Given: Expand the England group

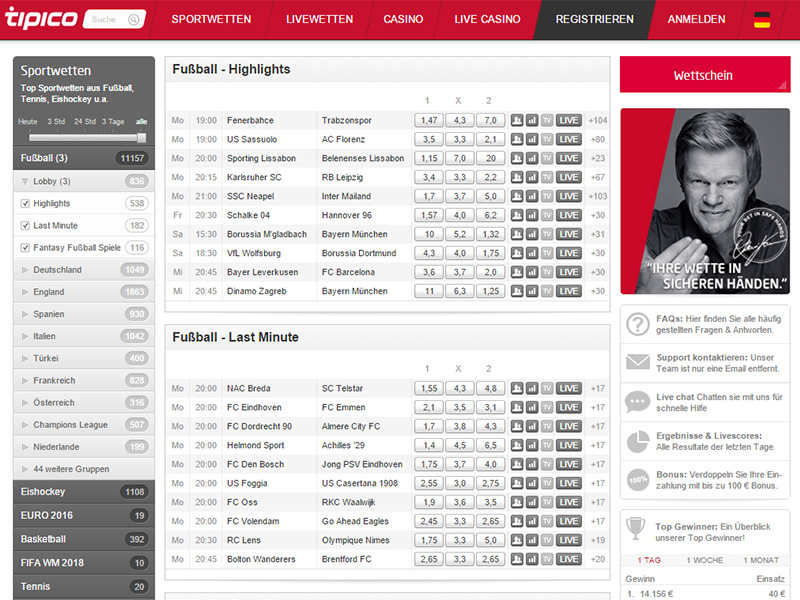Looking at the screenshot, I should tap(84, 292).
